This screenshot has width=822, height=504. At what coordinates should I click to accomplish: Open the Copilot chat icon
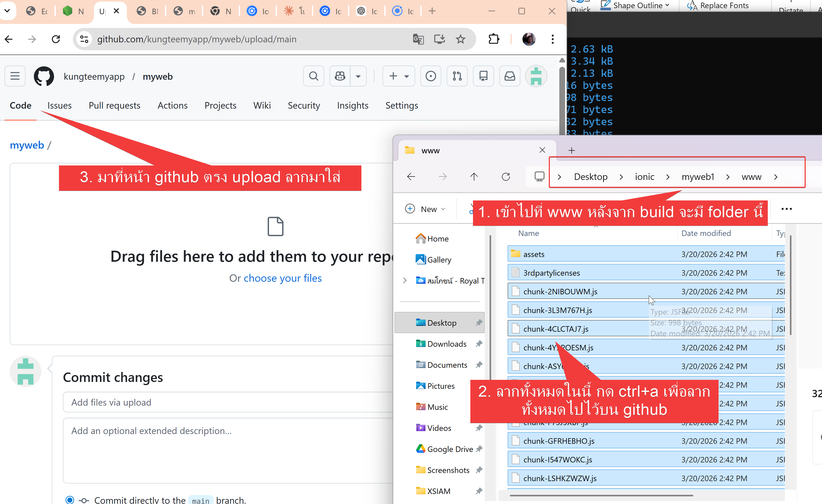click(x=340, y=76)
